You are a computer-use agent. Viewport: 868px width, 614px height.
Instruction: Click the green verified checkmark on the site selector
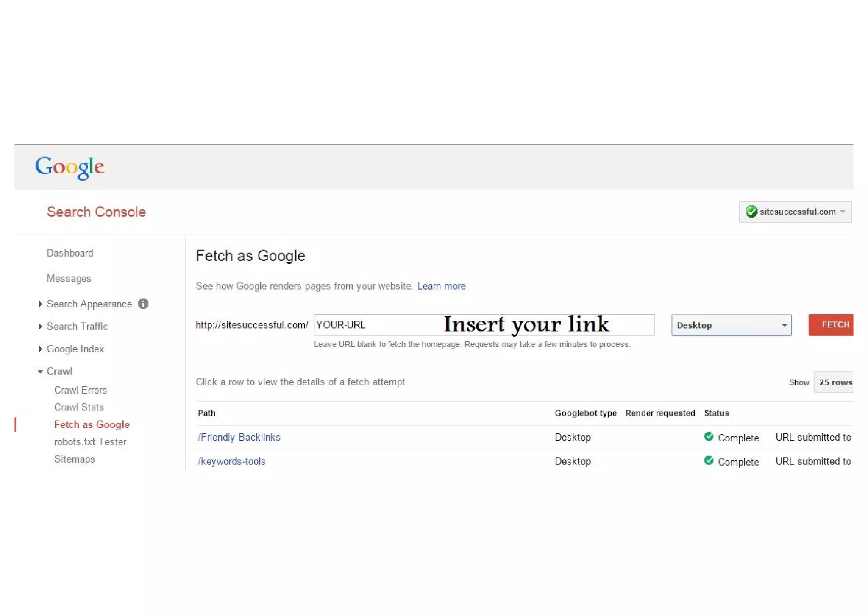[x=751, y=211]
